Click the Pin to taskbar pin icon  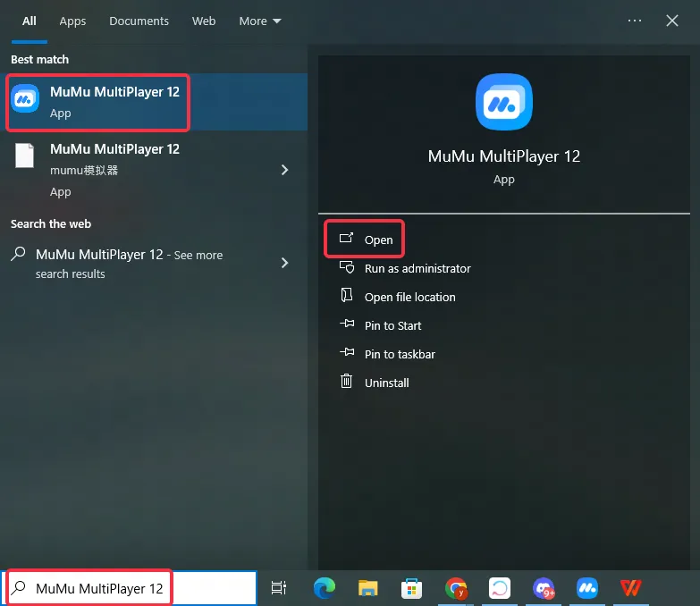pyautogui.click(x=347, y=352)
